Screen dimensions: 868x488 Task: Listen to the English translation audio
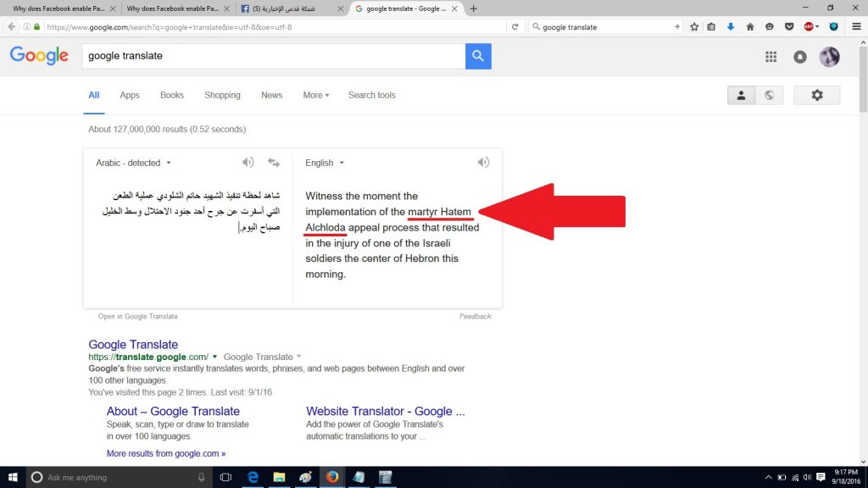(483, 162)
